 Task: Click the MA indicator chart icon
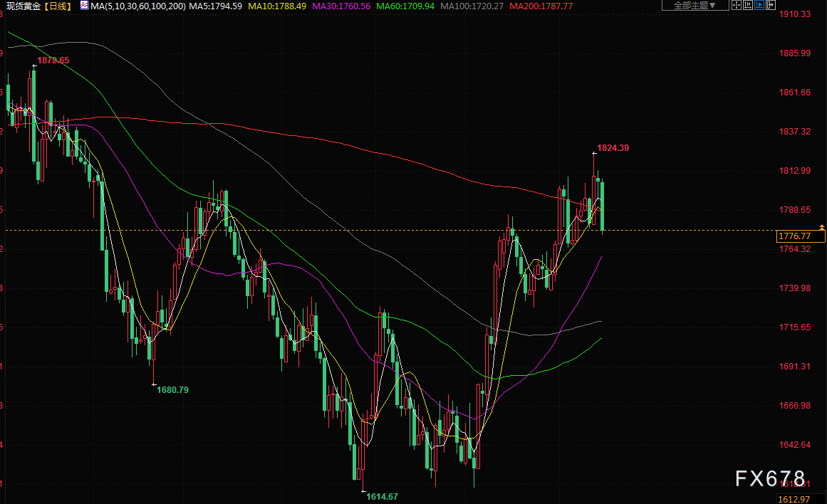click(x=84, y=5)
